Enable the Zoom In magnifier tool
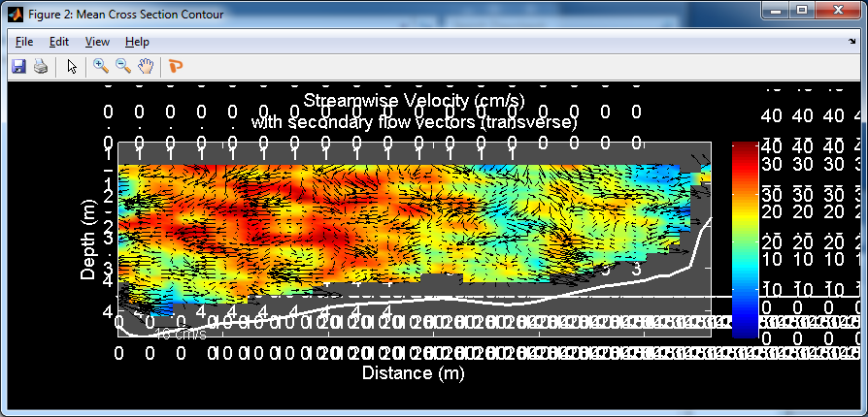868x417 pixels. click(101, 66)
